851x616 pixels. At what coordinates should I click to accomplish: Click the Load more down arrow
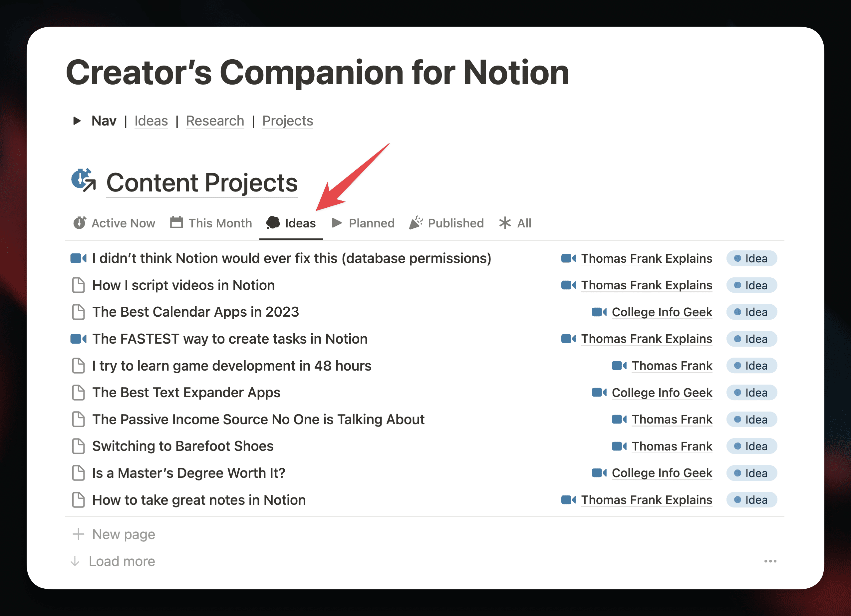(75, 562)
